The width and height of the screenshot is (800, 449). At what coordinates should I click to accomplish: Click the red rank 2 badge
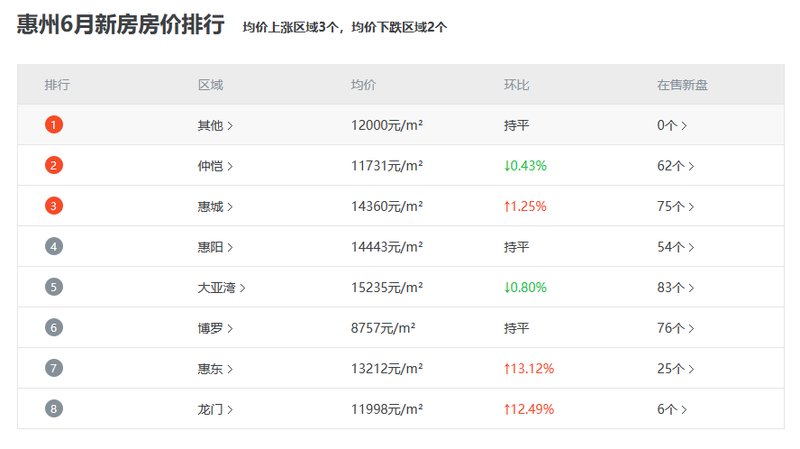tap(54, 166)
